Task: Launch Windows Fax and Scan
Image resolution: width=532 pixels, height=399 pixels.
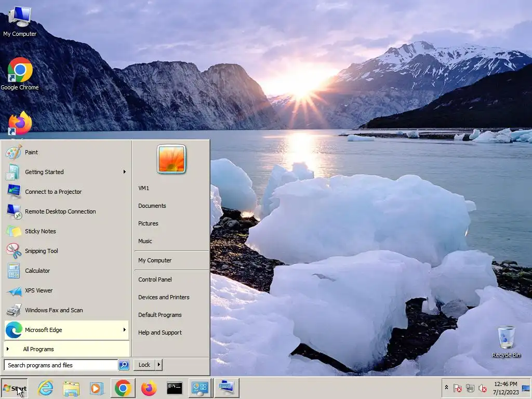Action: point(66,310)
